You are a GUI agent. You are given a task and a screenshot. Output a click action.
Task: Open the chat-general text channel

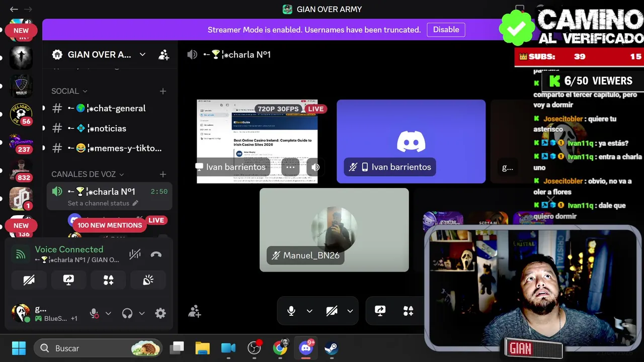click(109, 108)
